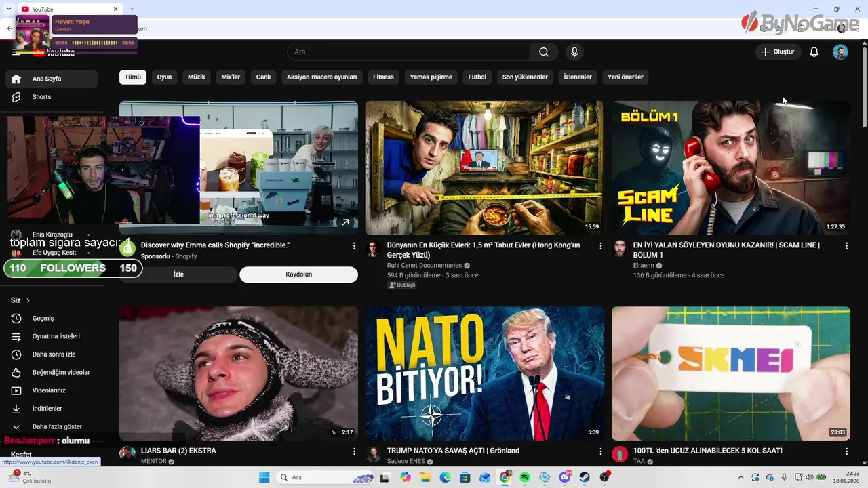Open Steam from the taskbar
868x488 pixels.
(585, 477)
